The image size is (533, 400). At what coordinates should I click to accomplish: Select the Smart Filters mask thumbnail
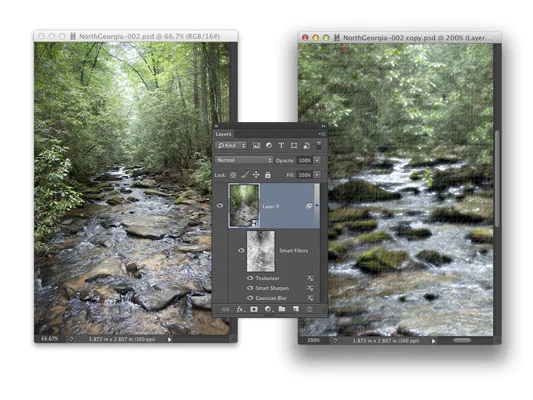click(x=261, y=251)
